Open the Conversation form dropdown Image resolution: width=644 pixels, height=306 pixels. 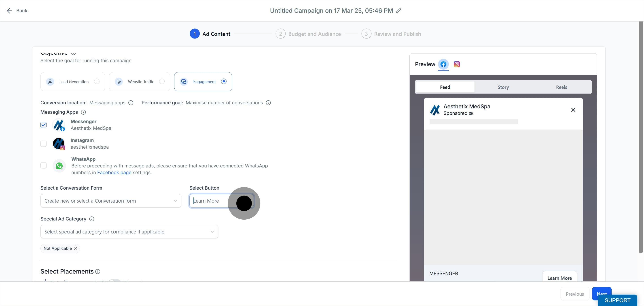click(x=111, y=201)
